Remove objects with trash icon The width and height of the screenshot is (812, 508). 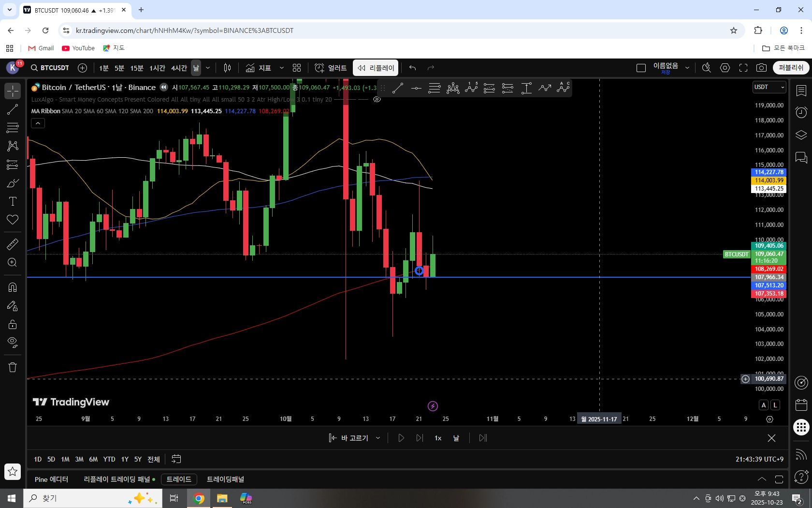coord(13,367)
